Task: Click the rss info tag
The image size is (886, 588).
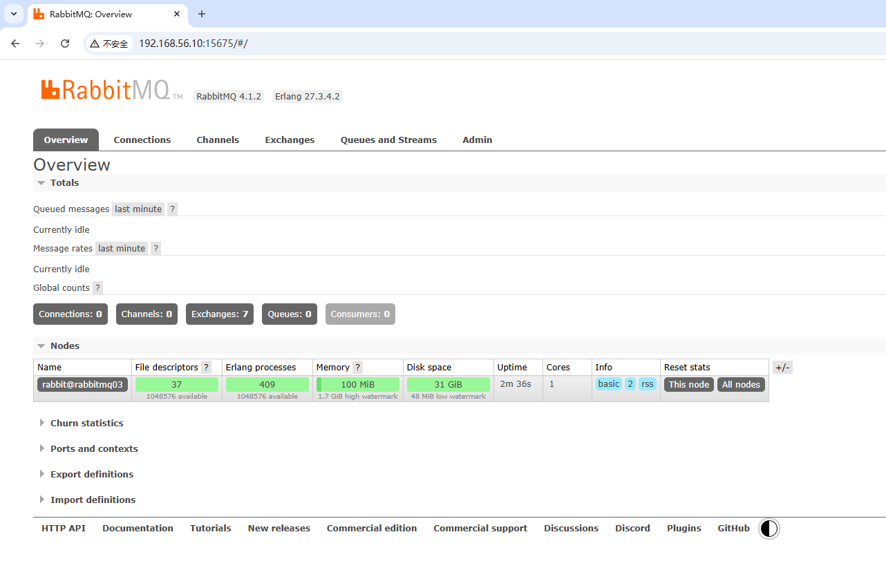Action: [x=648, y=384]
